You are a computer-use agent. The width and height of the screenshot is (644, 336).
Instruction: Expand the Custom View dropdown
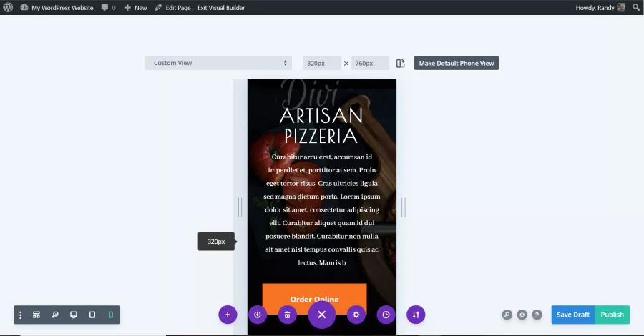coord(218,63)
